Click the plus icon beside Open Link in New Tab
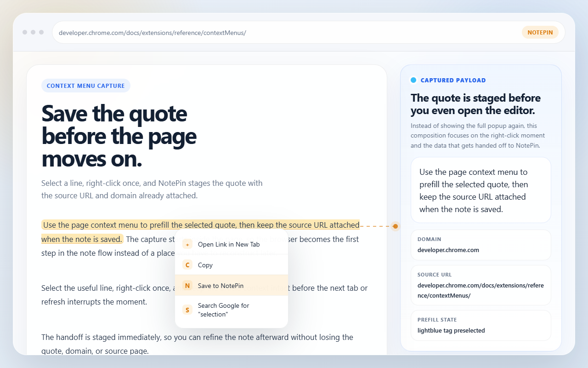Screen dimensions: 588x368 187,244
